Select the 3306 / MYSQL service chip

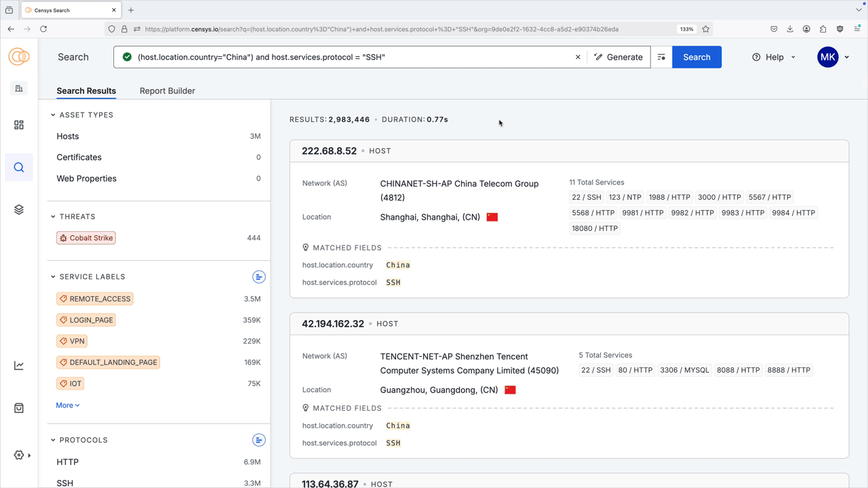[685, 370]
